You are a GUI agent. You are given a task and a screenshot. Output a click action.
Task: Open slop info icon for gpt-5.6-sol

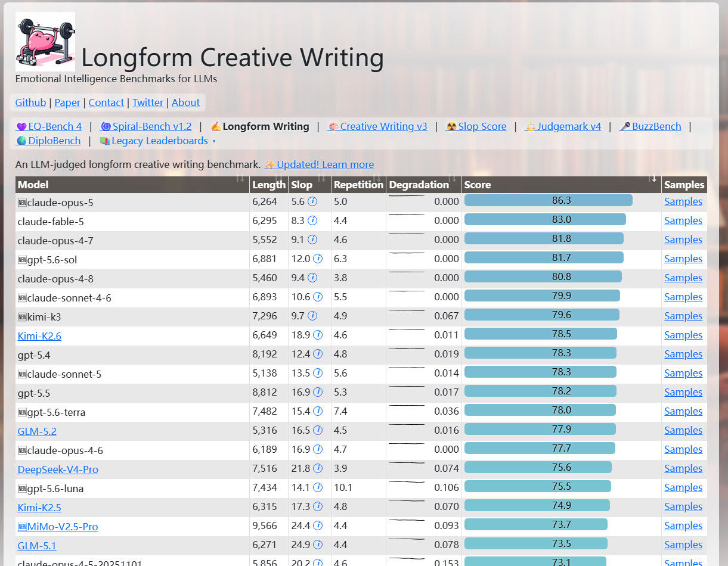(x=318, y=259)
